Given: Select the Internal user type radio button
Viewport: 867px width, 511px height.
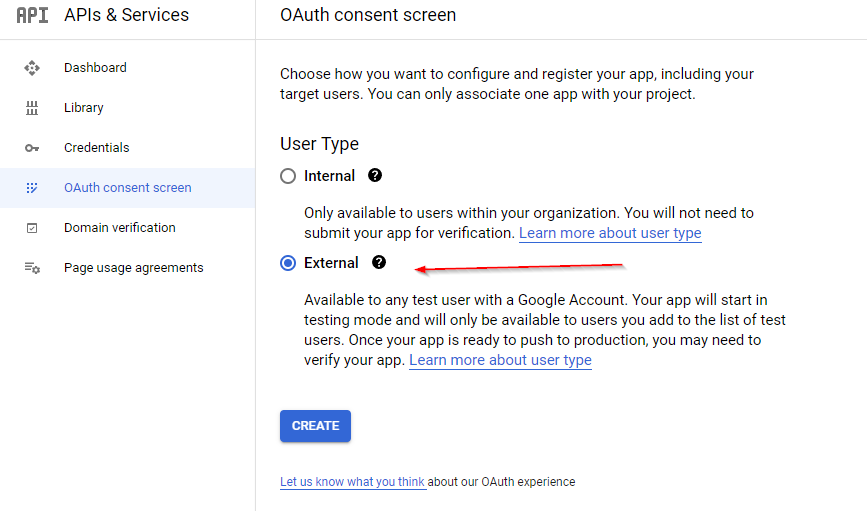Looking at the screenshot, I should pyautogui.click(x=288, y=176).
